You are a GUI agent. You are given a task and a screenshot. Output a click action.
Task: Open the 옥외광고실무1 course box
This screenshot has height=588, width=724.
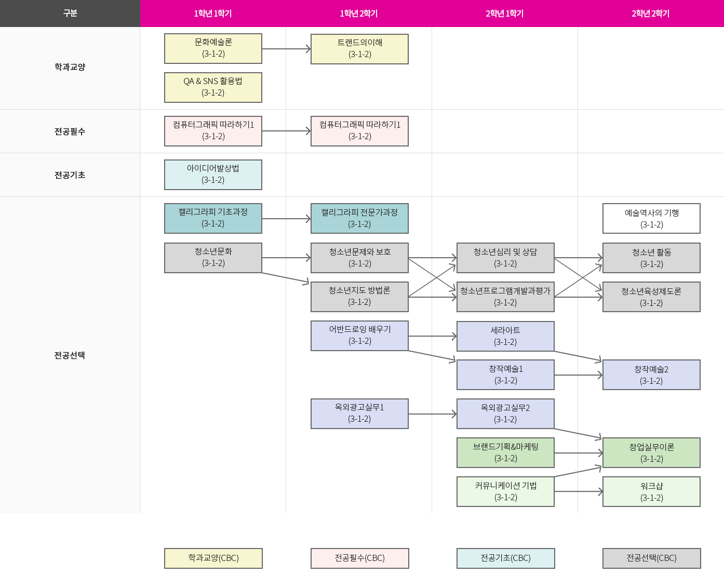point(359,413)
